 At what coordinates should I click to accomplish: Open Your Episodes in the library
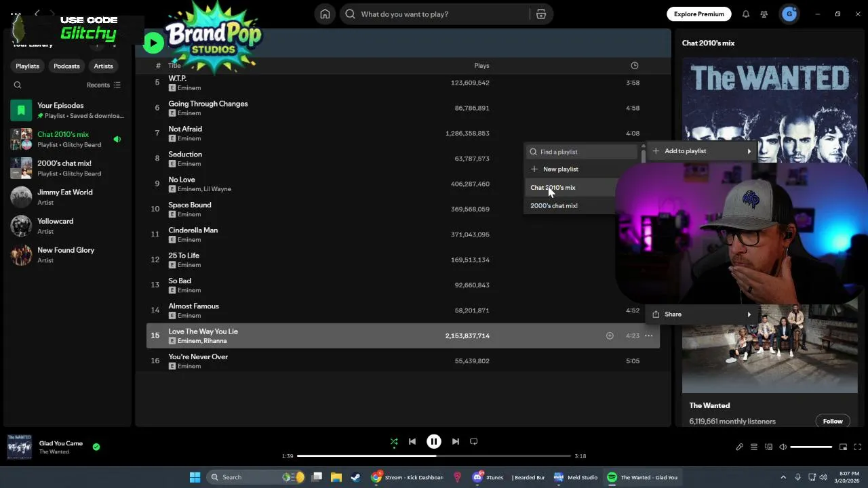coord(68,110)
